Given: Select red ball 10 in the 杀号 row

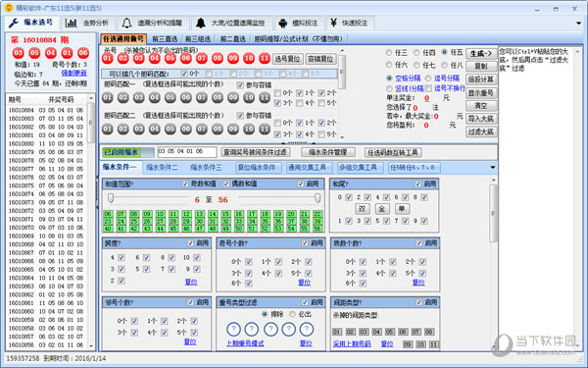Looking at the screenshot, I should [249, 58].
